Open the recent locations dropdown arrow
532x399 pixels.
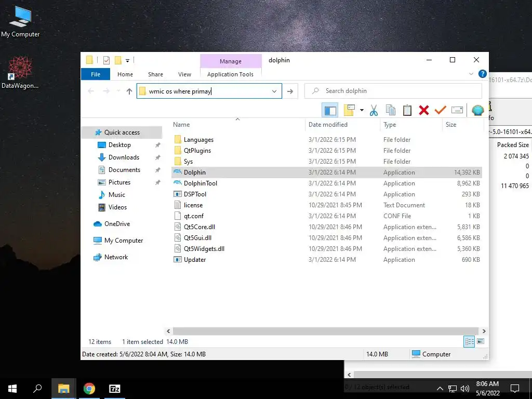click(118, 91)
